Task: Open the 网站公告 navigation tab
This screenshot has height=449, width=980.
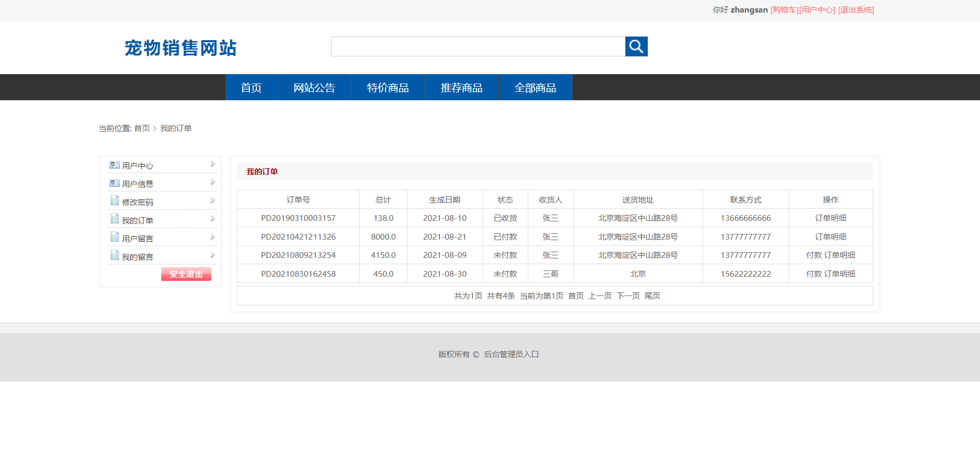Action: tap(314, 87)
